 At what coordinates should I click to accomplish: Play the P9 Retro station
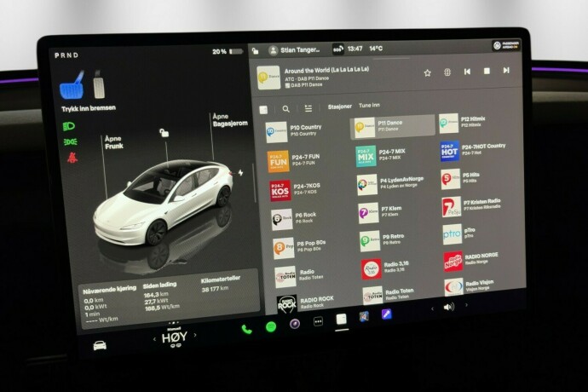tap(383, 239)
